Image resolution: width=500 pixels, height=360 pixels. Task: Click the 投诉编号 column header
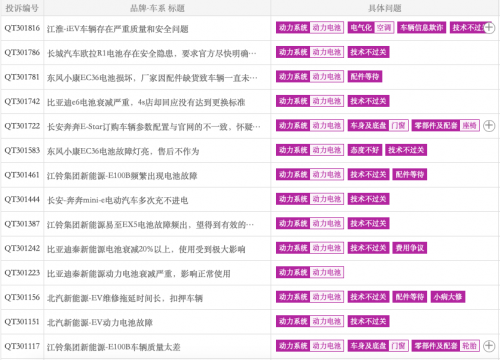22,8
